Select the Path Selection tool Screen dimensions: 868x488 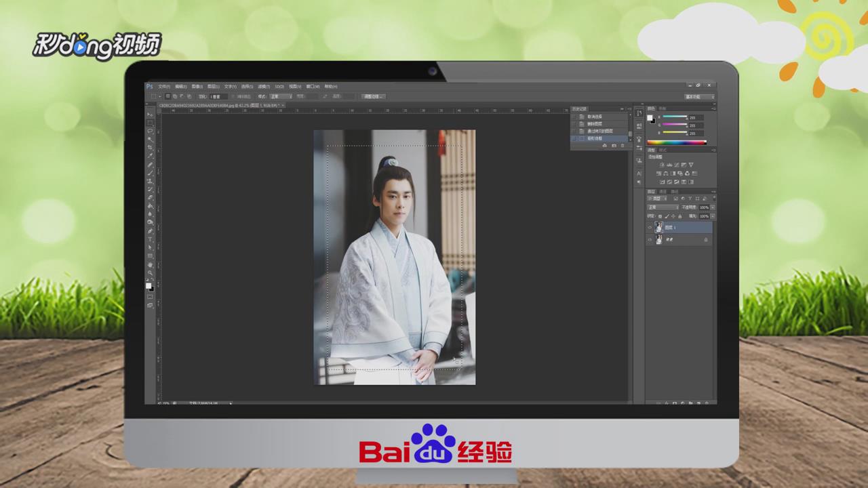click(150, 247)
